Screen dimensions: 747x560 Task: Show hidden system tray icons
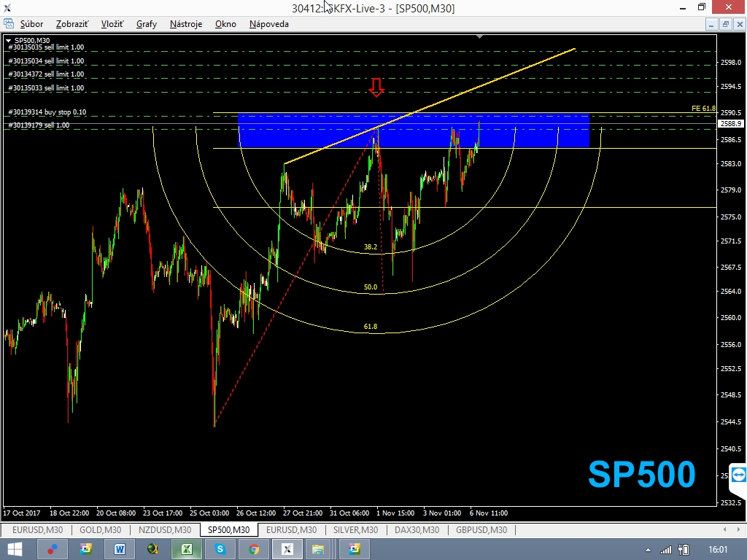tap(648, 551)
